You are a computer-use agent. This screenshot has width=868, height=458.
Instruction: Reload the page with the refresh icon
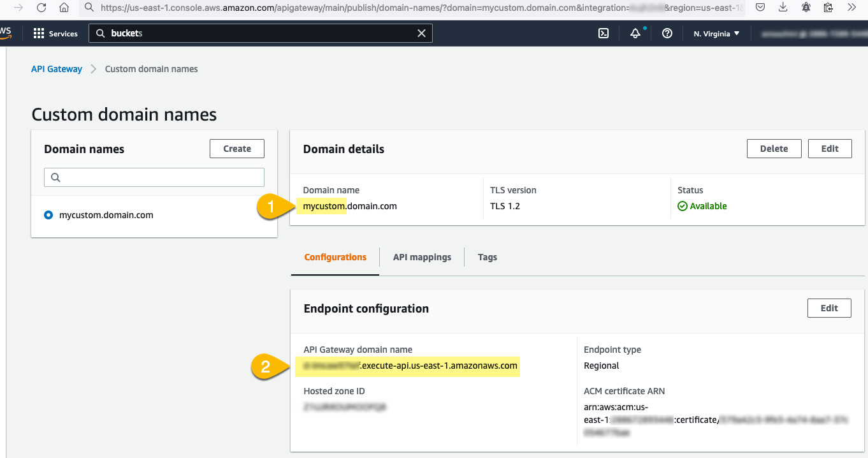click(x=41, y=8)
